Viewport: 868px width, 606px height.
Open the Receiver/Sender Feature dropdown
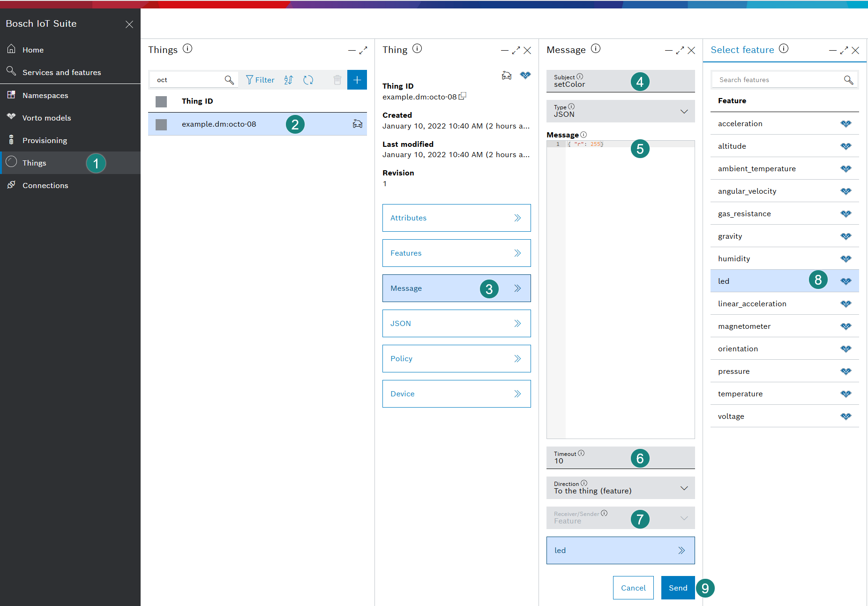coord(621,518)
